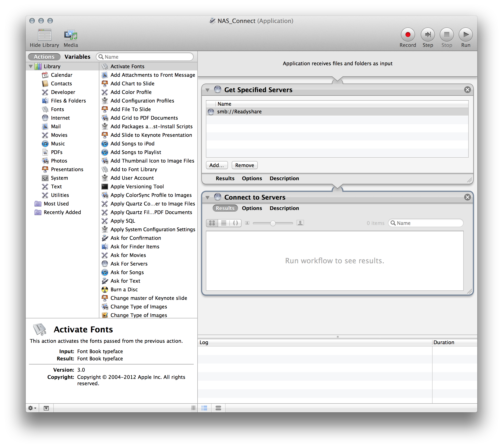Remove the Connect to Servers action
Image resolution: width=503 pixels, height=448 pixels.
tap(467, 197)
